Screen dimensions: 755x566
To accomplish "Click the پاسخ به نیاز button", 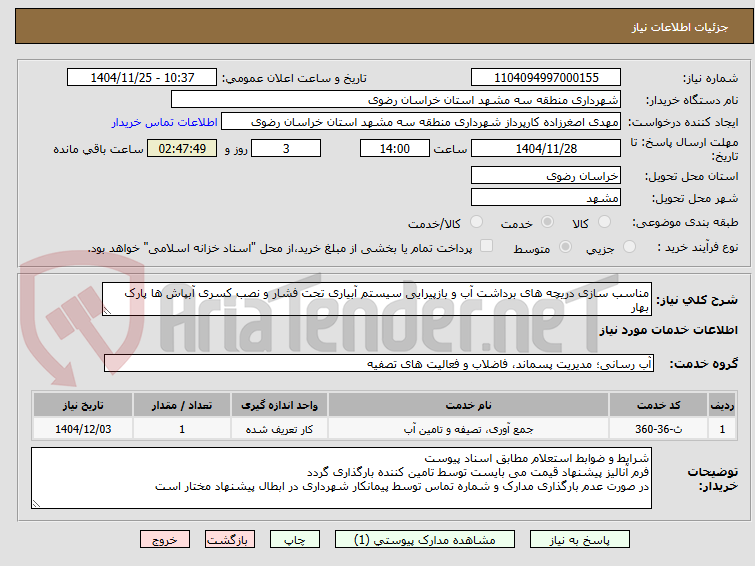I will click(x=580, y=540).
